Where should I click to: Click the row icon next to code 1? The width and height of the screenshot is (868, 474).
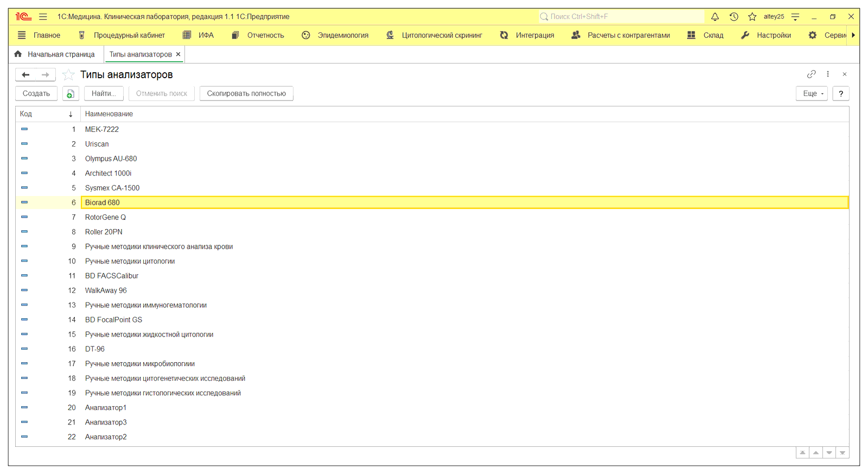point(24,129)
